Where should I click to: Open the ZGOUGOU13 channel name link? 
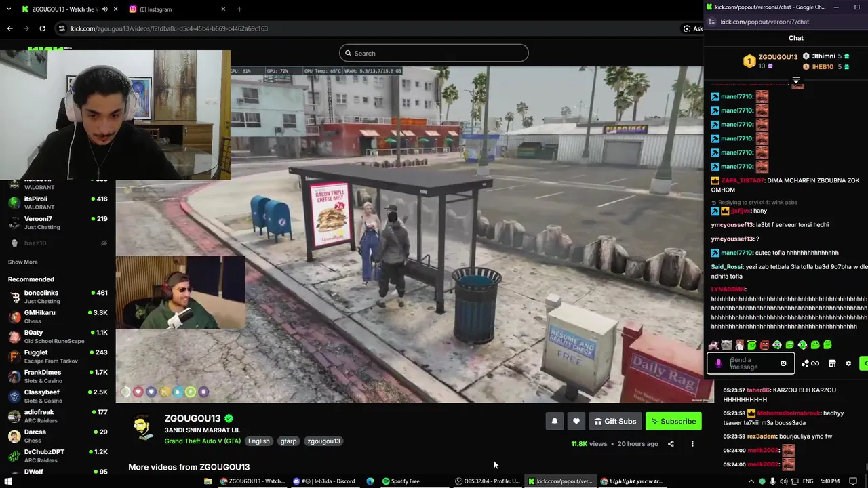pyautogui.click(x=193, y=419)
